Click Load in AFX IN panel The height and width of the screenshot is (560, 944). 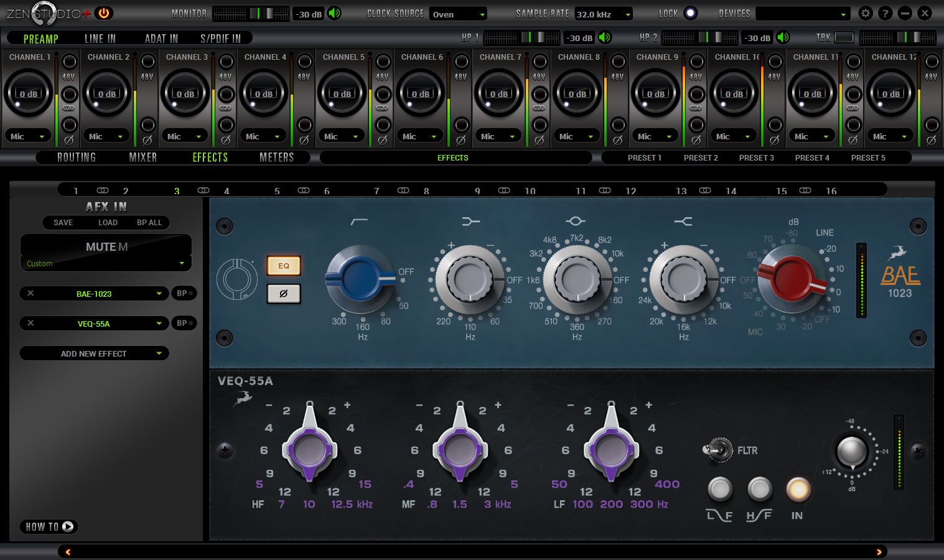[x=108, y=223]
